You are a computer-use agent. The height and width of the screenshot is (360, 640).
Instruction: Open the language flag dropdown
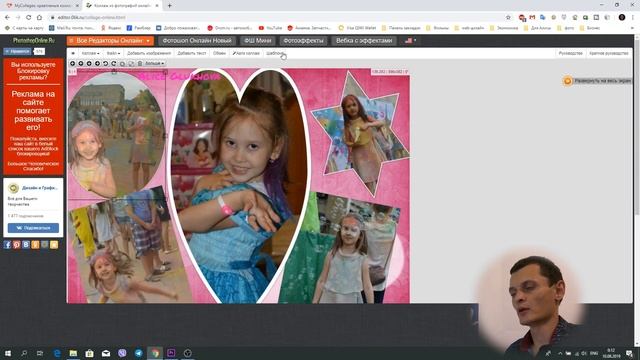[410, 40]
